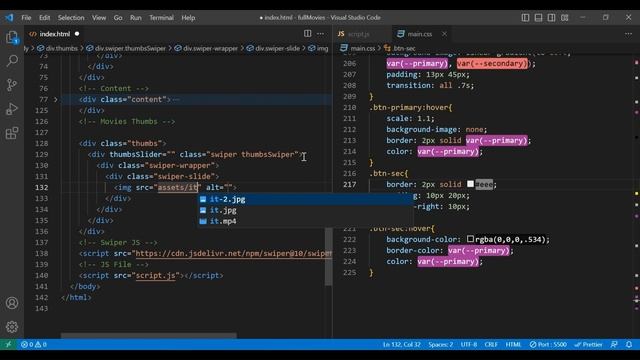Image resolution: width=640 pixels, height=360 pixels.
Task: Open Customize Layout icon
Action: (564, 18)
